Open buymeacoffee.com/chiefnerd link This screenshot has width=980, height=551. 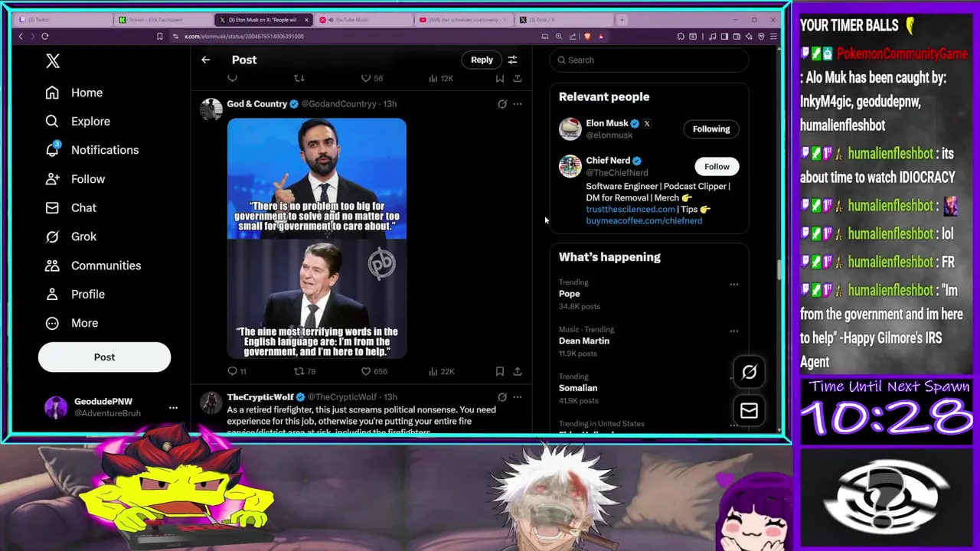click(644, 221)
